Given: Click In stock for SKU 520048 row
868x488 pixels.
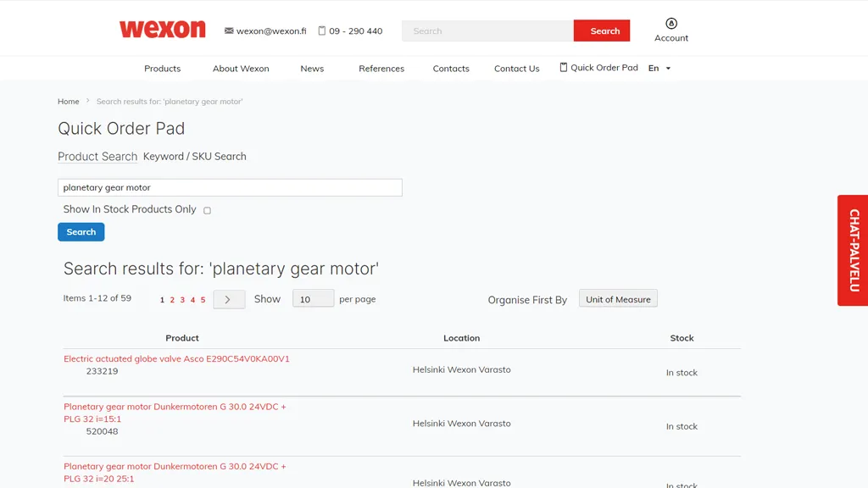Looking at the screenshot, I should [x=682, y=427].
